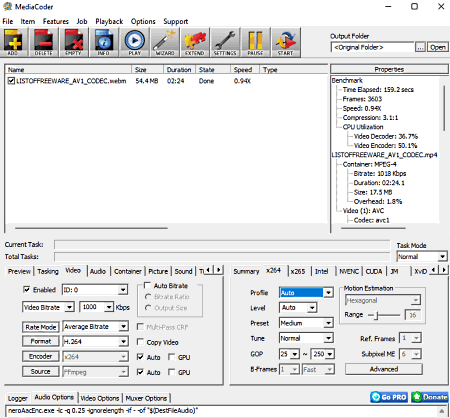This screenshot has width=450, height=418.
Task: Open the File menu
Action: (x=8, y=21)
